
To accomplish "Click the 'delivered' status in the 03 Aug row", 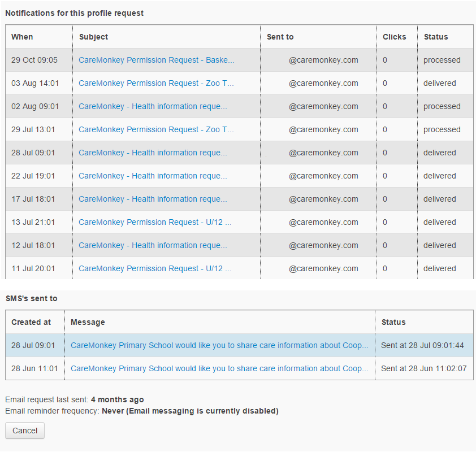I will tap(440, 83).
